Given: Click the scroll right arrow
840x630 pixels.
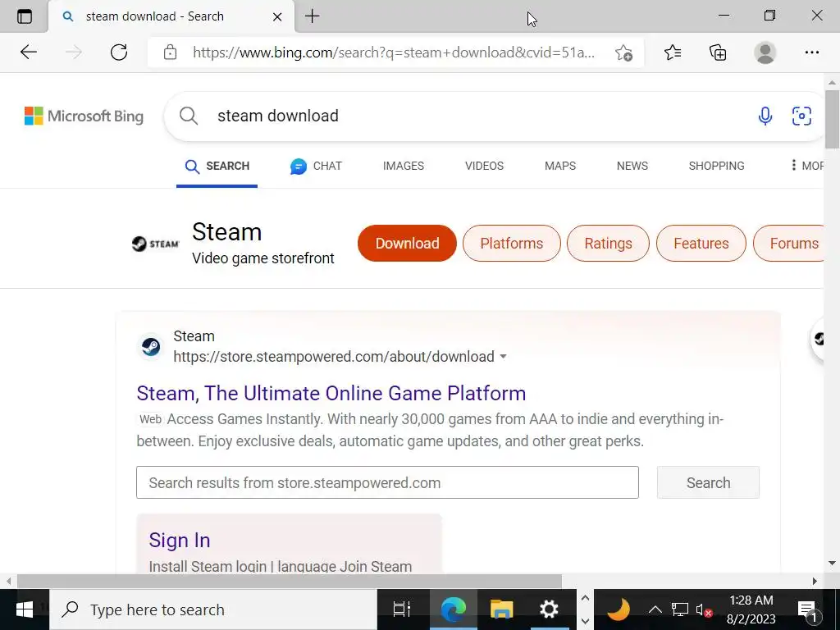Looking at the screenshot, I should click(815, 582).
